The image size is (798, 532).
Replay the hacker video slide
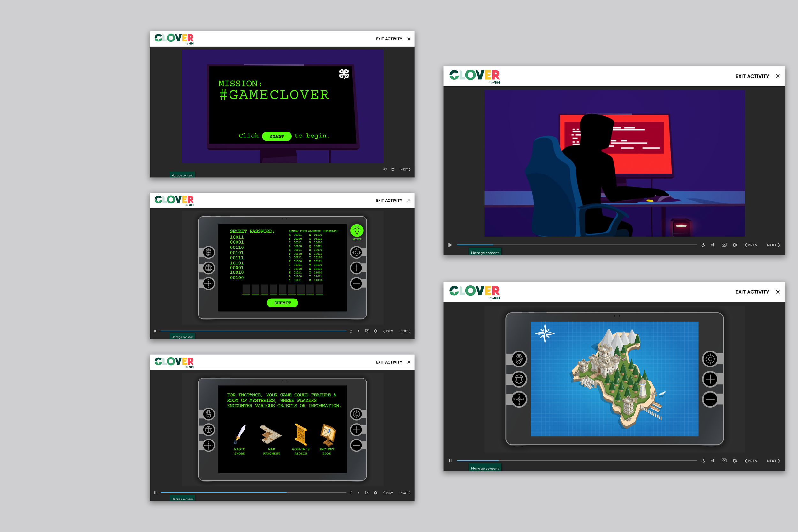[703, 245]
